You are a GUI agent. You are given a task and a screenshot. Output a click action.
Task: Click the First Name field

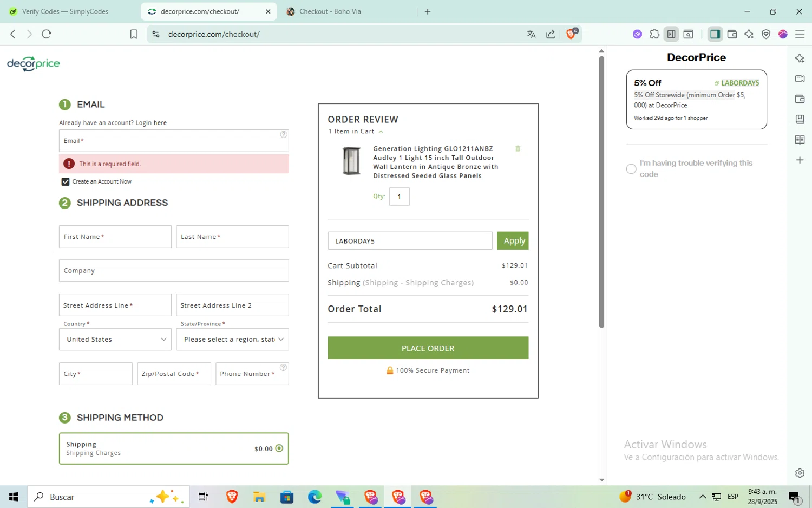(x=115, y=237)
